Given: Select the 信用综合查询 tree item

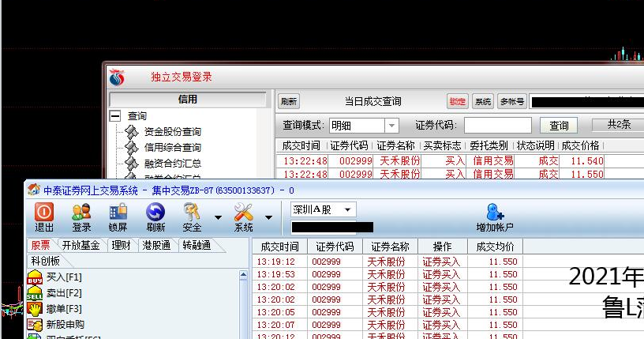Looking at the screenshot, I should click(x=173, y=147).
